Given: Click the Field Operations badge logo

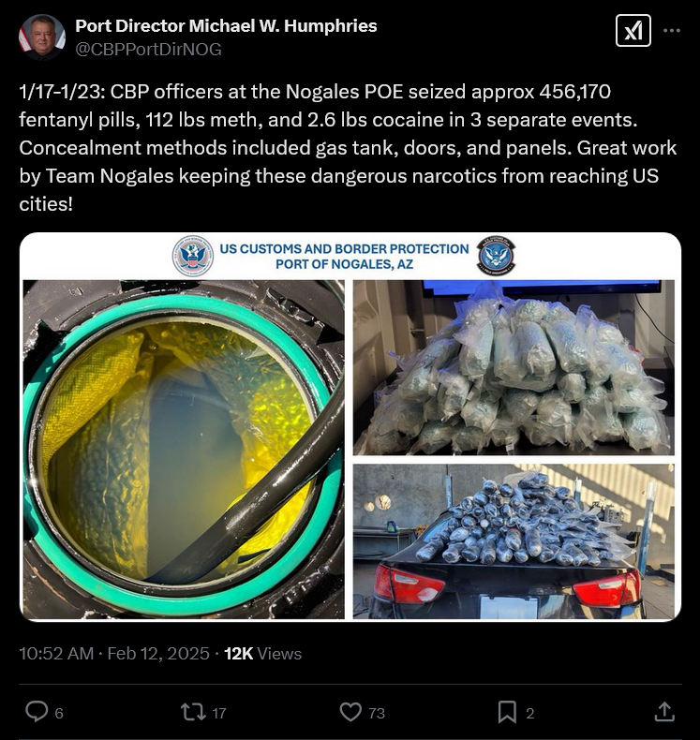Looking at the screenshot, I should [496, 256].
